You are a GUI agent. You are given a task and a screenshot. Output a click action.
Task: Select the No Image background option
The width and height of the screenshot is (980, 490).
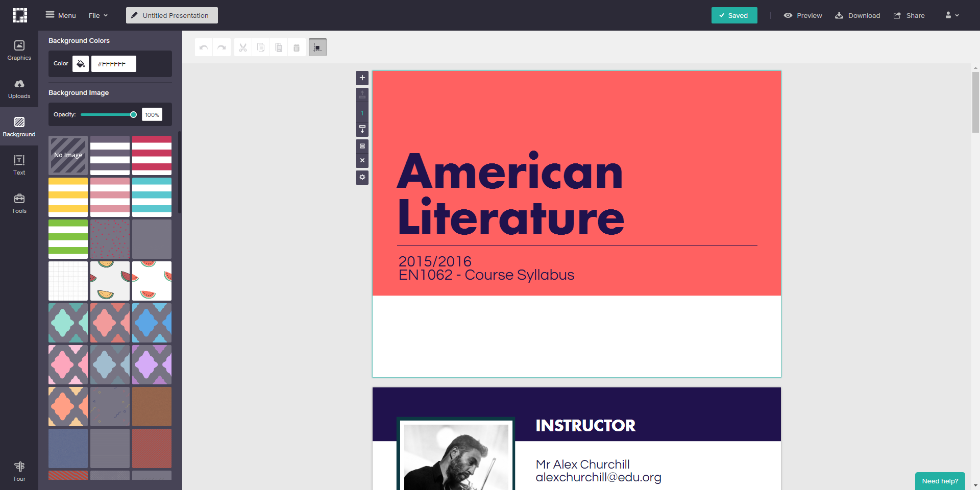tap(68, 155)
